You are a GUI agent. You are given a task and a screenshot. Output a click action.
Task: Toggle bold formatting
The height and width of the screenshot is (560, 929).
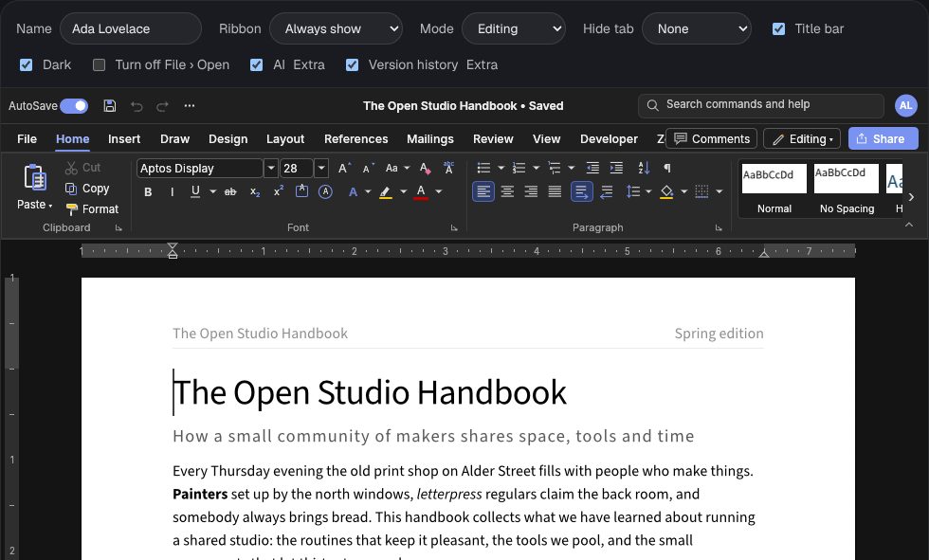tap(148, 191)
